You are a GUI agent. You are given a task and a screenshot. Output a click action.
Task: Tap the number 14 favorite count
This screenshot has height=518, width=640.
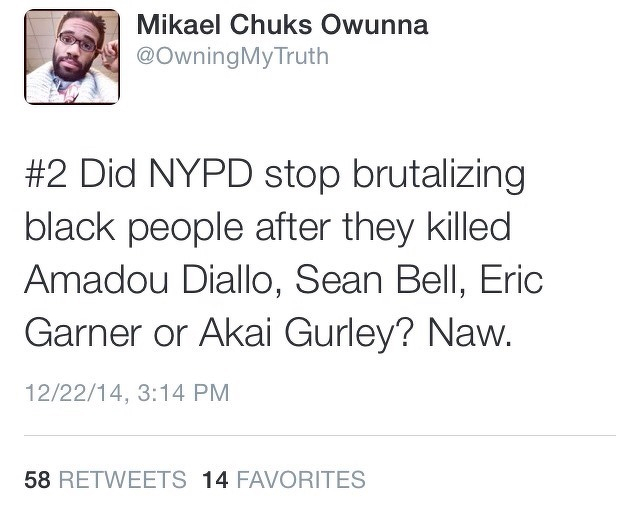pyautogui.click(x=215, y=480)
